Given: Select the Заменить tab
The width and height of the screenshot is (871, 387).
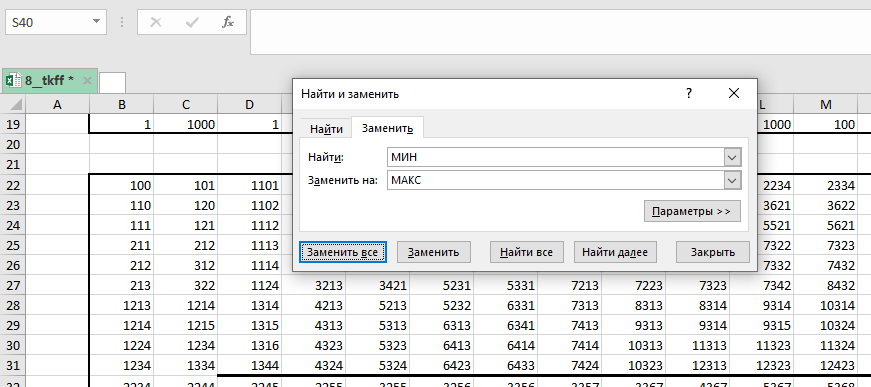Looking at the screenshot, I should tap(387, 128).
